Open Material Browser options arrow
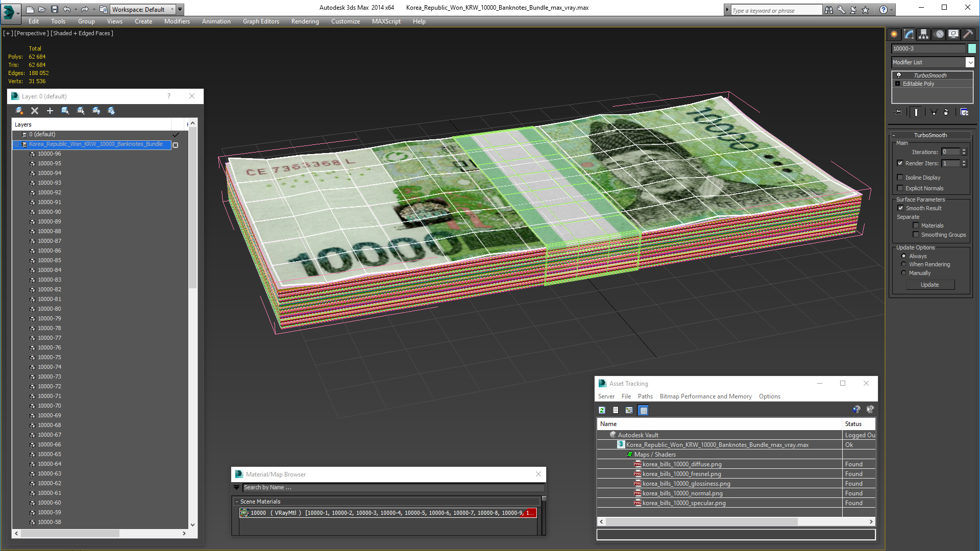The image size is (980, 551). pos(236,488)
